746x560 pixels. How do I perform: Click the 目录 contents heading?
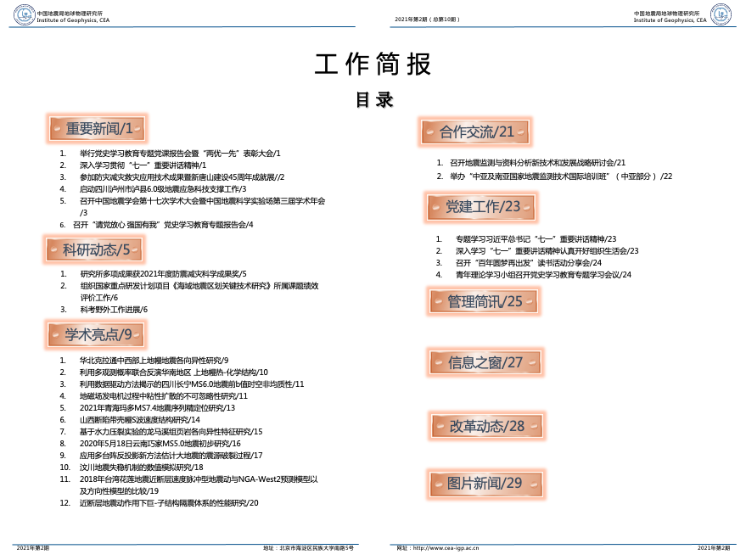[x=373, y=101]
